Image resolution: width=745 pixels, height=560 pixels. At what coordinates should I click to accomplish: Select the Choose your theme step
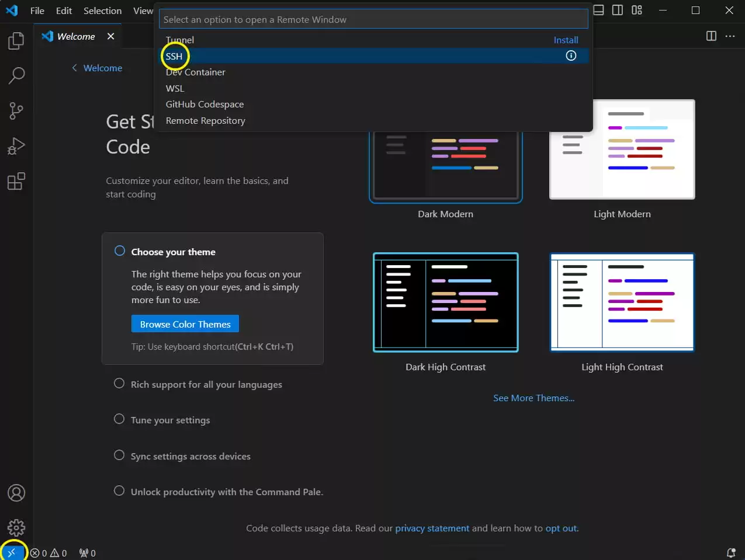pos(173,252)
